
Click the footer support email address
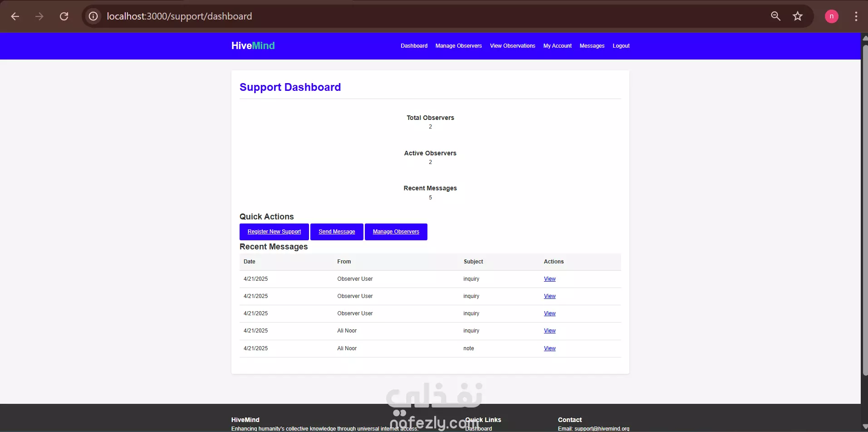[602, 428]
